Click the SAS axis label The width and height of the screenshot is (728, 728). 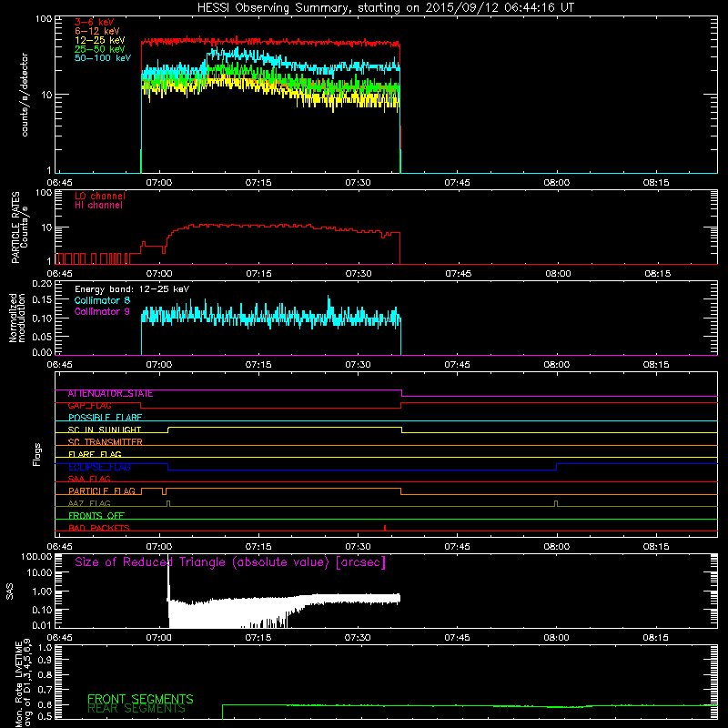(10, 591)
